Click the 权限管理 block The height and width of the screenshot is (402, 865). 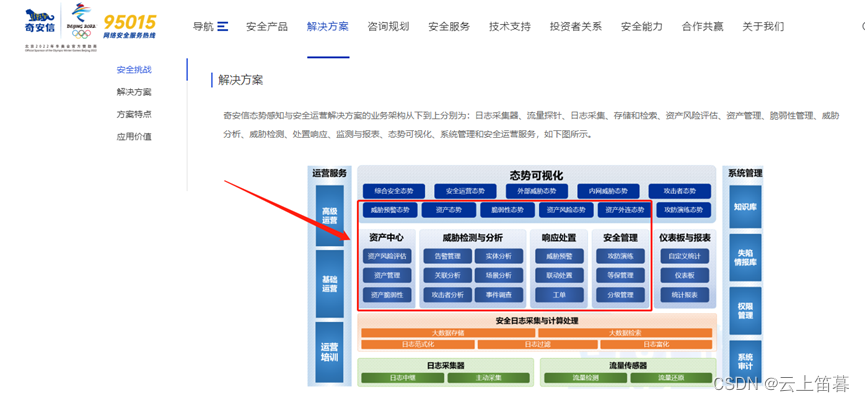pyautogui.click(x=745, y=311)
